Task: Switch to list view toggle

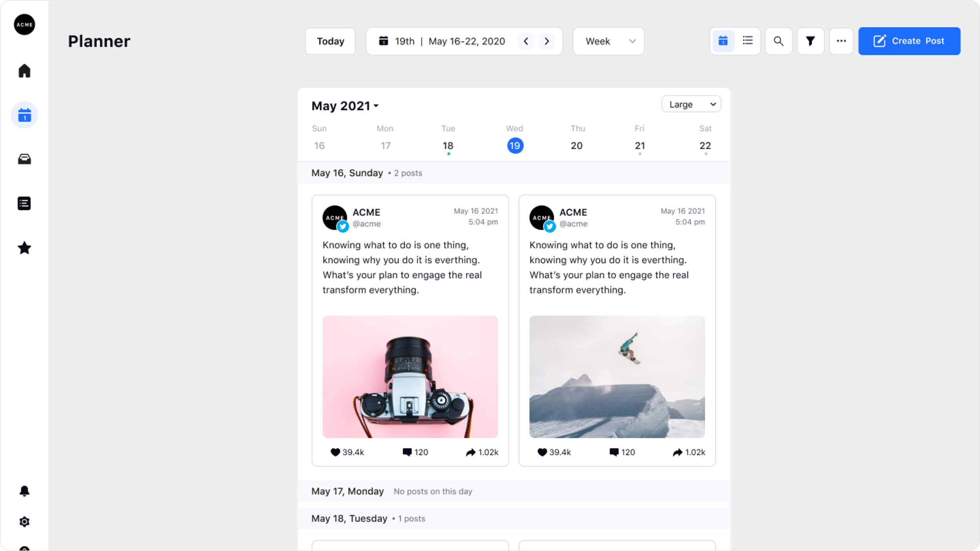Action: click(748, 41)
